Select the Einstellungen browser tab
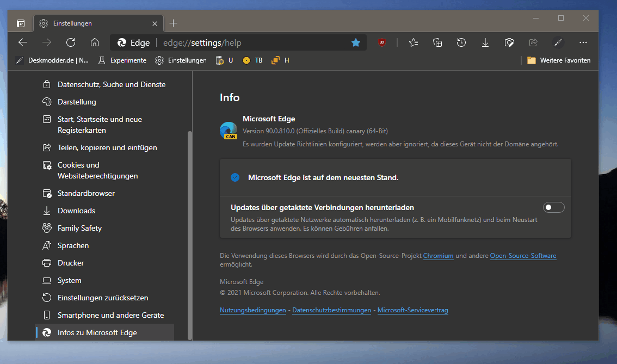617x364 pixels. (x=98, y=23)
